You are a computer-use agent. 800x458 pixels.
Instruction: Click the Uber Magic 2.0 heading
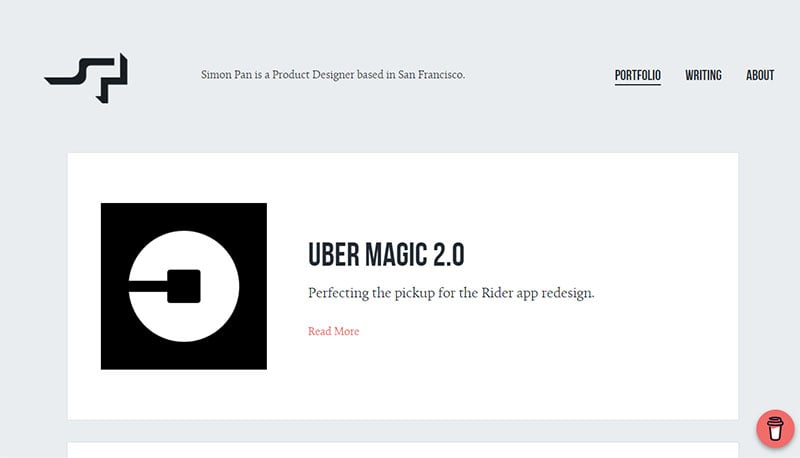tap(386, 255)
